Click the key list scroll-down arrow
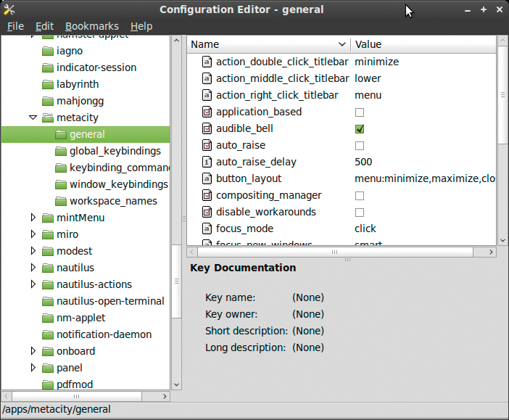 pyautogui.click(x=502, y=241)
